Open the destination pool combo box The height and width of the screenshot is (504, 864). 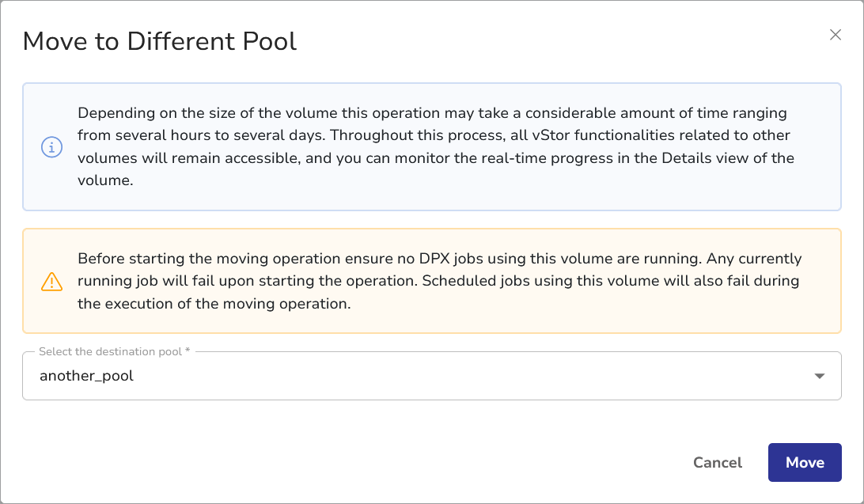pos(431,377)
